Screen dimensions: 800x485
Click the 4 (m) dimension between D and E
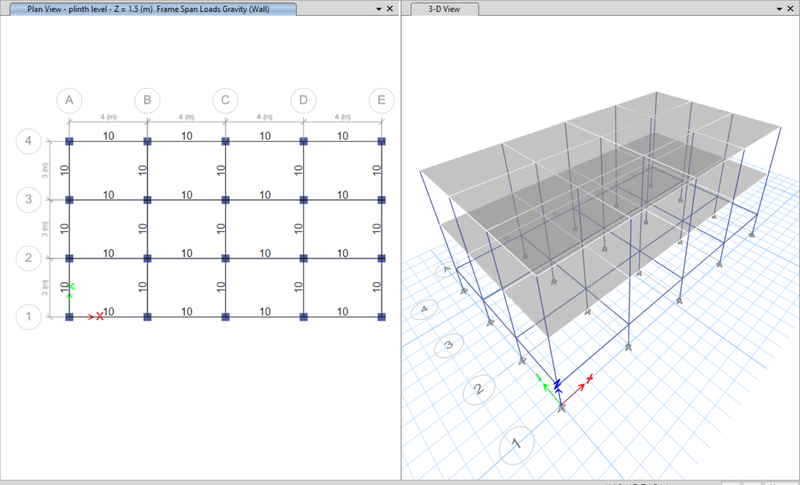[x=342, y=117]
